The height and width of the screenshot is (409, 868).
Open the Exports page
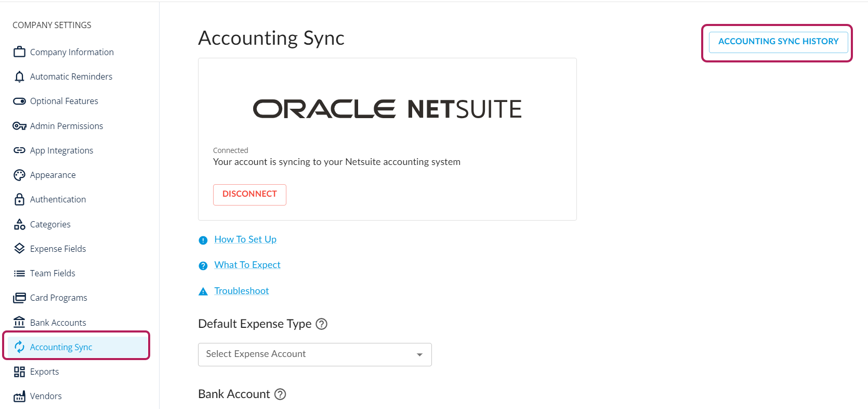pos(45,372)
